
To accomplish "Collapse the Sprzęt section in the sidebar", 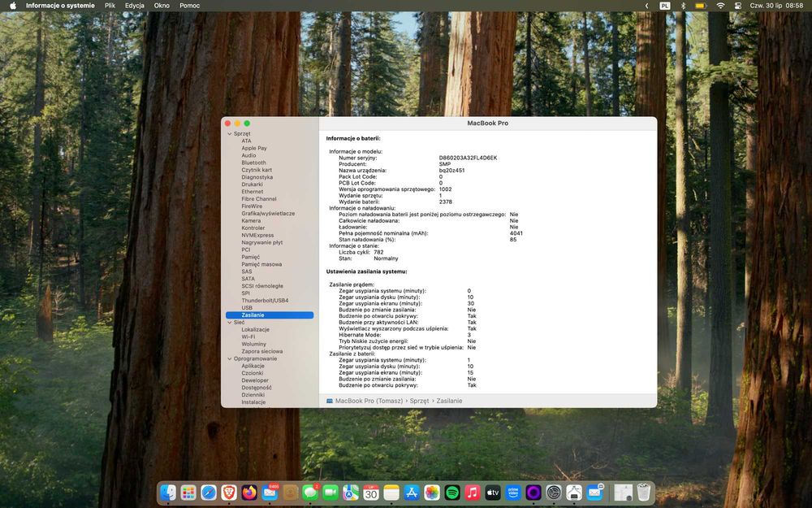I will 230,134.
